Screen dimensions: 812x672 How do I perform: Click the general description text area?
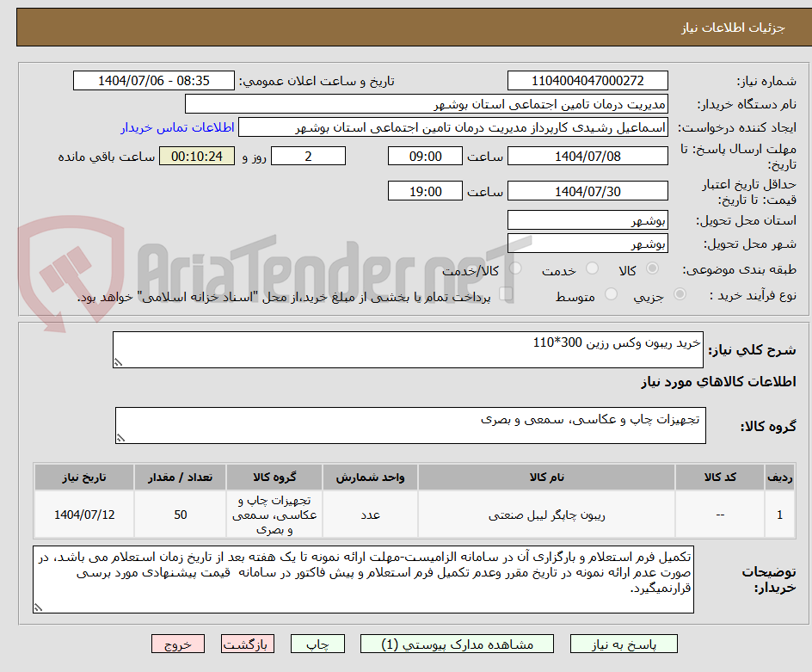click(x=408, y=350)
